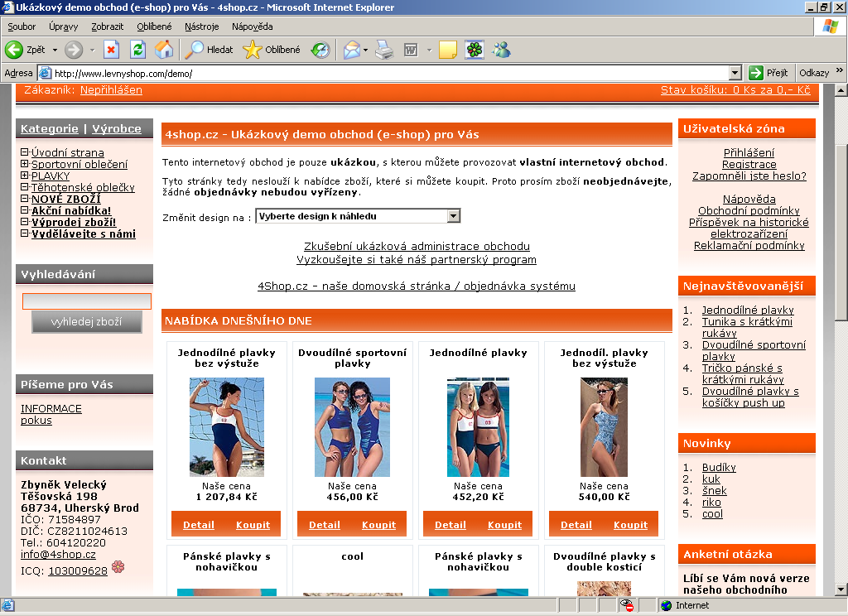Expand the PLAVKY category tree node
The height and width of the screenshot is (616, 848).
click(24, 176)
